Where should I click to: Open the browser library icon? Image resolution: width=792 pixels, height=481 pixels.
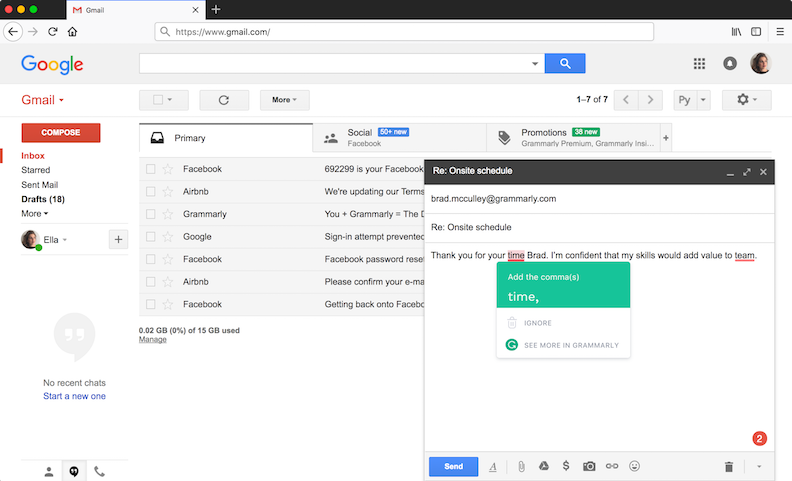[736, 31]
